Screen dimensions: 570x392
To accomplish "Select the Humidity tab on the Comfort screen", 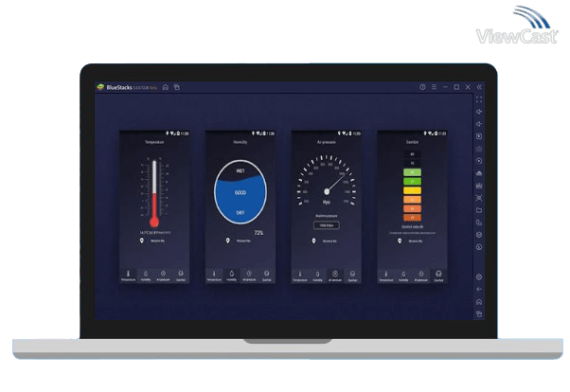I will click(403, 276).
